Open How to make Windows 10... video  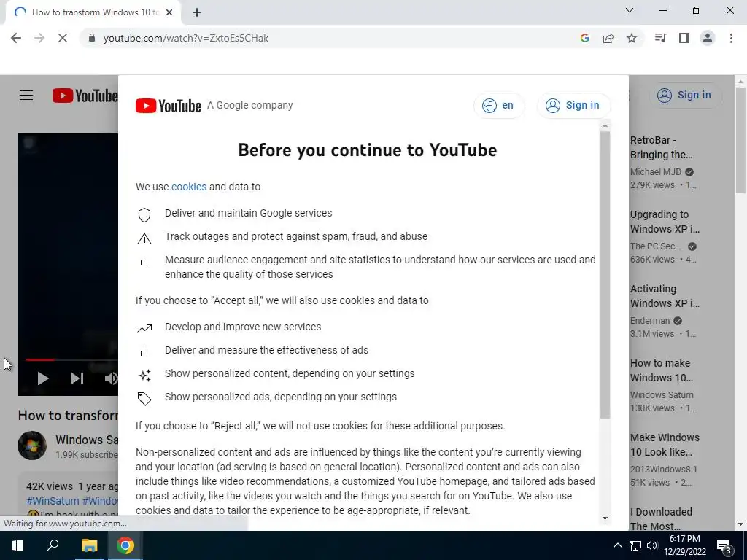[x=662, y=370]
